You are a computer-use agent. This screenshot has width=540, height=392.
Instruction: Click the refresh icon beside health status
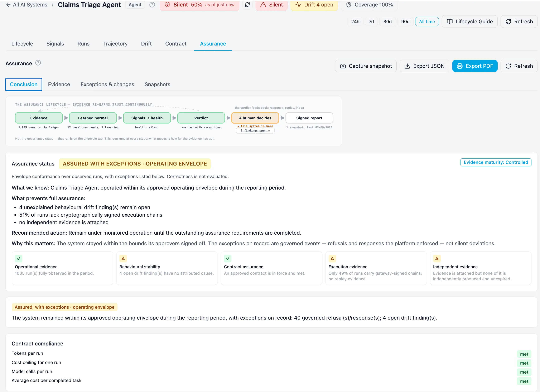(247, 5)
